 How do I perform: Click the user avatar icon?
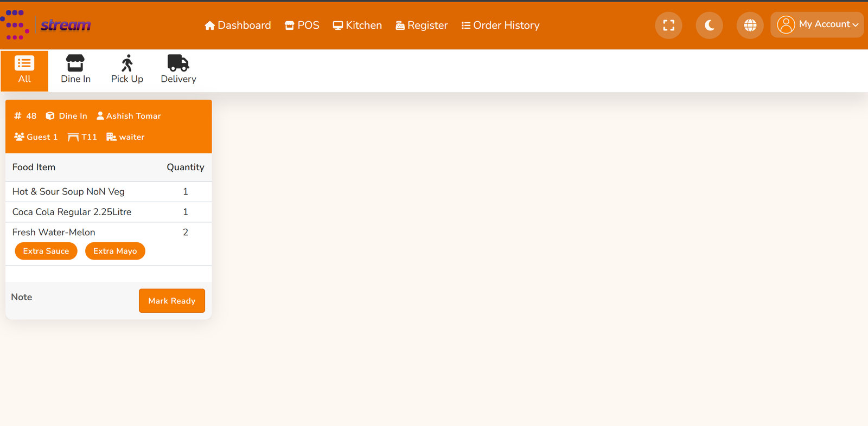click(786, 25)
